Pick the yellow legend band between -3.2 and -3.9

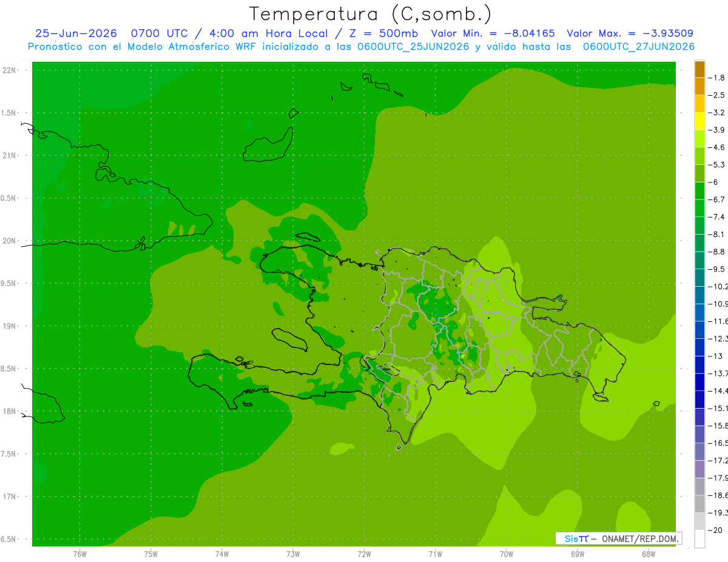pos(699,121)
